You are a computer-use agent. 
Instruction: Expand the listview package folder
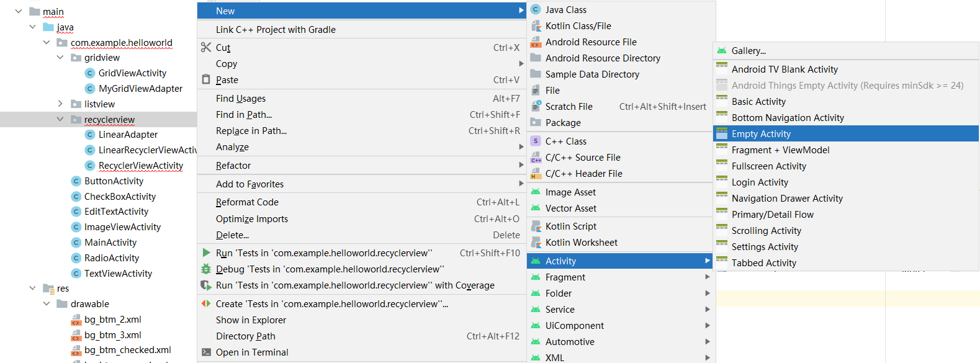point(60,104)
